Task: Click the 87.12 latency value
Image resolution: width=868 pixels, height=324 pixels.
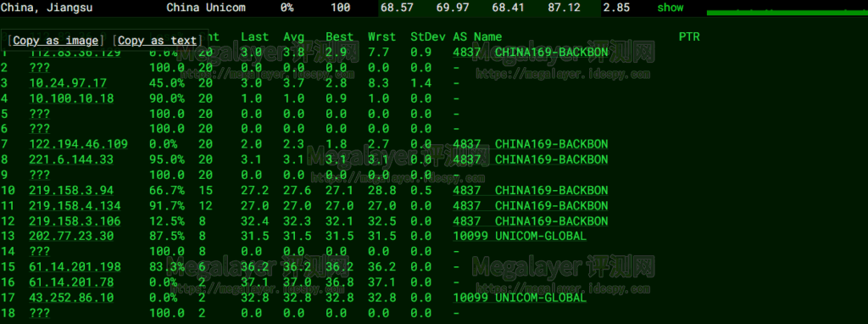Action: 565,8
